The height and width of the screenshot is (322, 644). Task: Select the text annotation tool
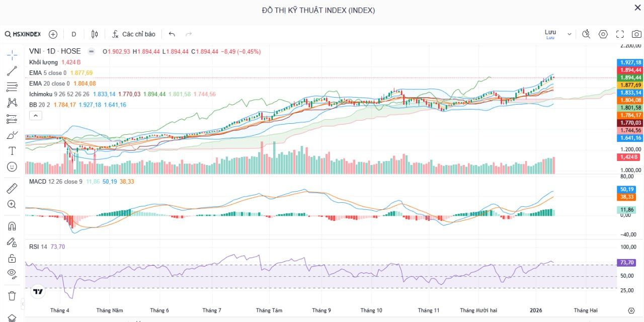click(x=12, y=150)
